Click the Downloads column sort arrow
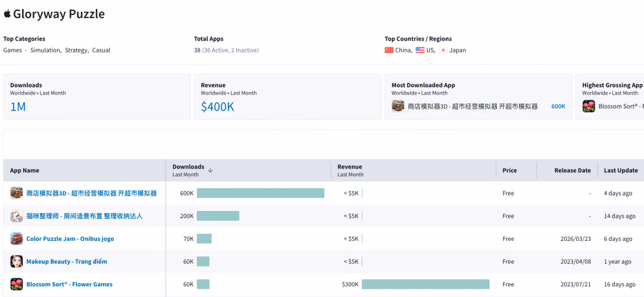 (x=210, y=170)
